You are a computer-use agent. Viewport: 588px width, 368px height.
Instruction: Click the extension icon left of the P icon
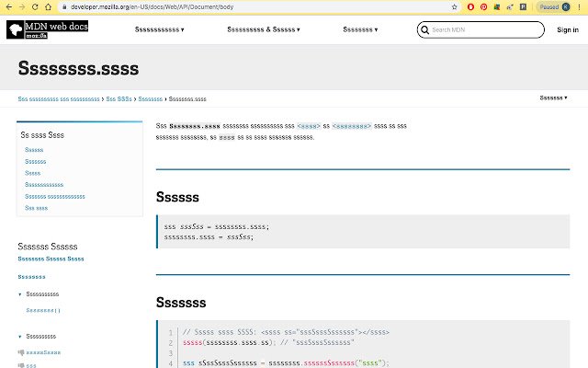[x=510, y=6]
